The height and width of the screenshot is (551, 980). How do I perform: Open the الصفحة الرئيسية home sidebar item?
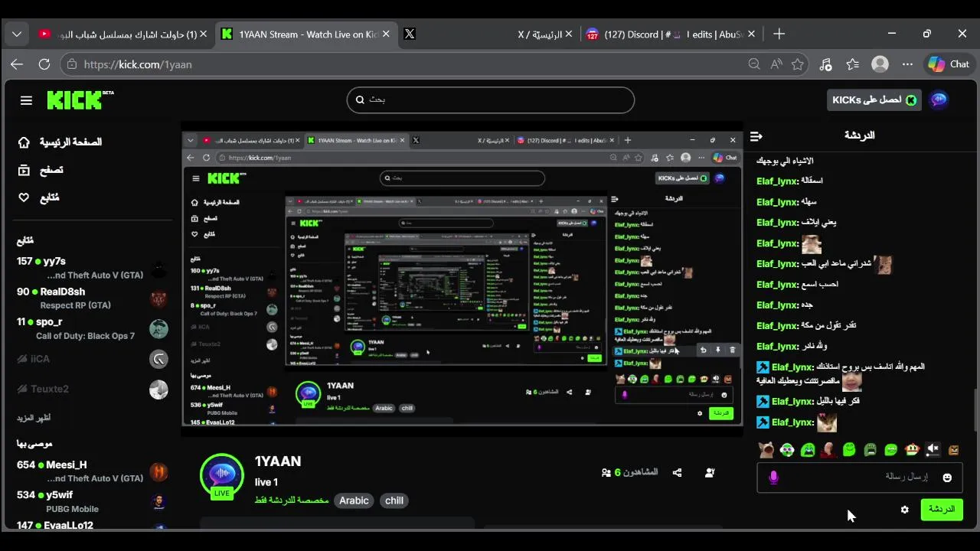60,142
